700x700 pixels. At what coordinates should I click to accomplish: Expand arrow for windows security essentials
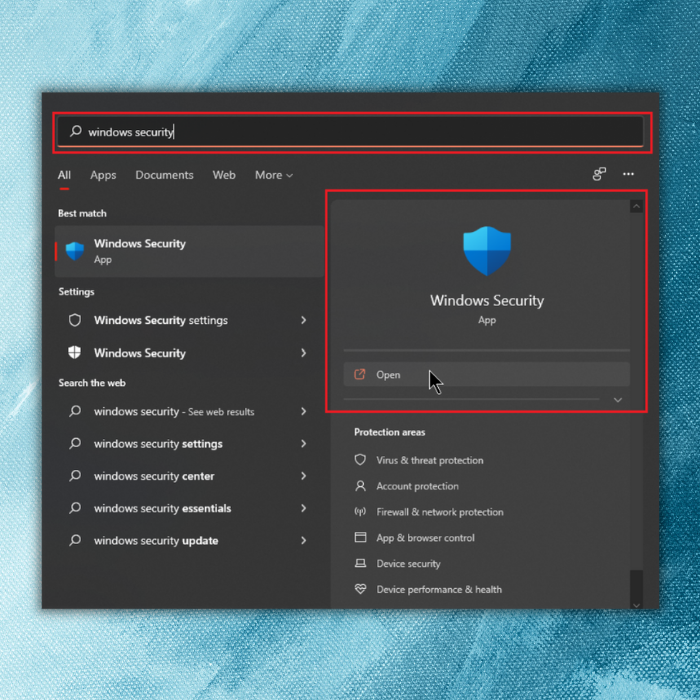tap(304, 508)
